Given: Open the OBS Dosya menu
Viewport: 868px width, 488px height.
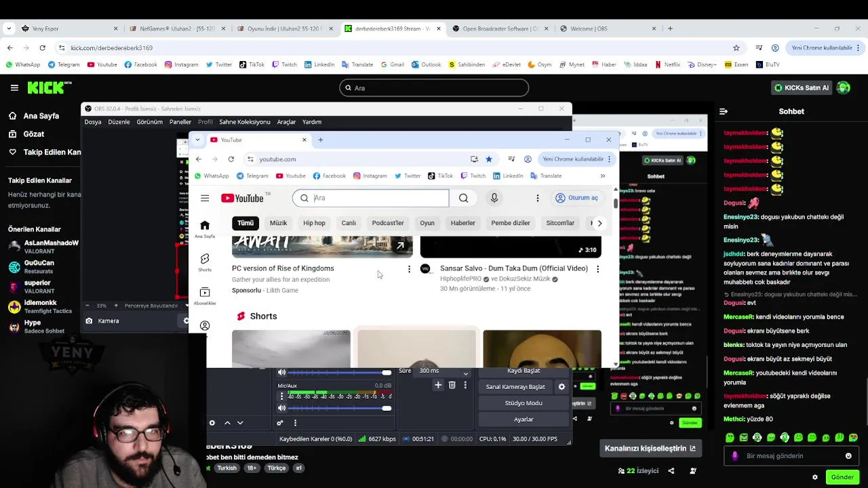Looking at the screenshot, I should (x=93, y=122).
